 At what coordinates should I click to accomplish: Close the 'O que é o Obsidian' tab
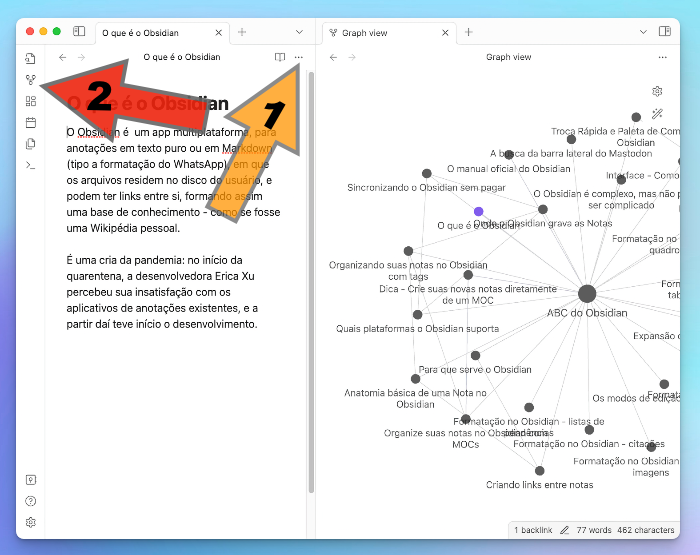click(x=218, y=33)
